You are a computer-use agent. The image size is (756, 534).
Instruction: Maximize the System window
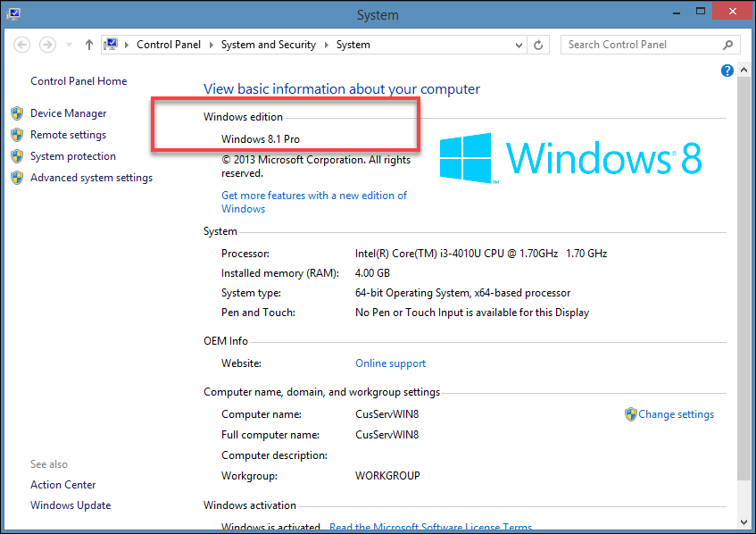pyautogui.click(x=701, y=12)
